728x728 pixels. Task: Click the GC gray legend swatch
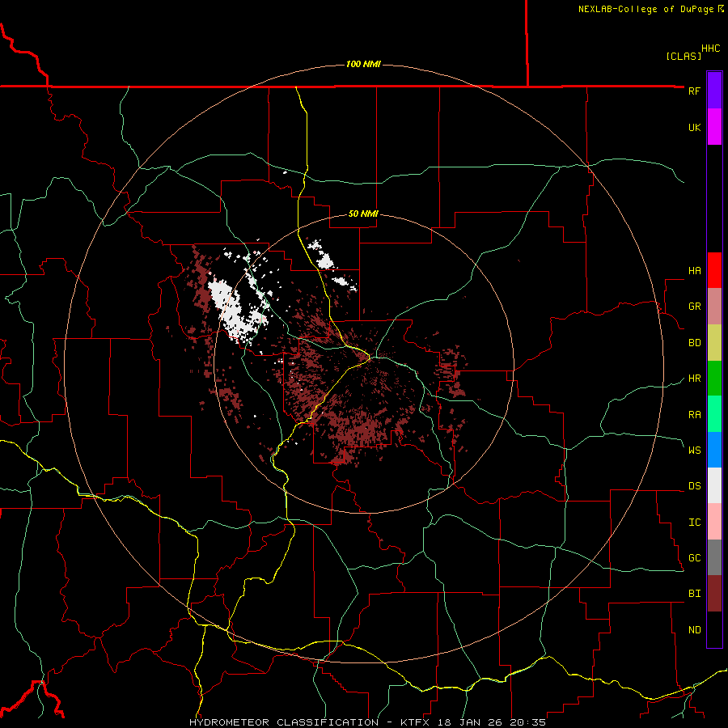coord(714,557)
